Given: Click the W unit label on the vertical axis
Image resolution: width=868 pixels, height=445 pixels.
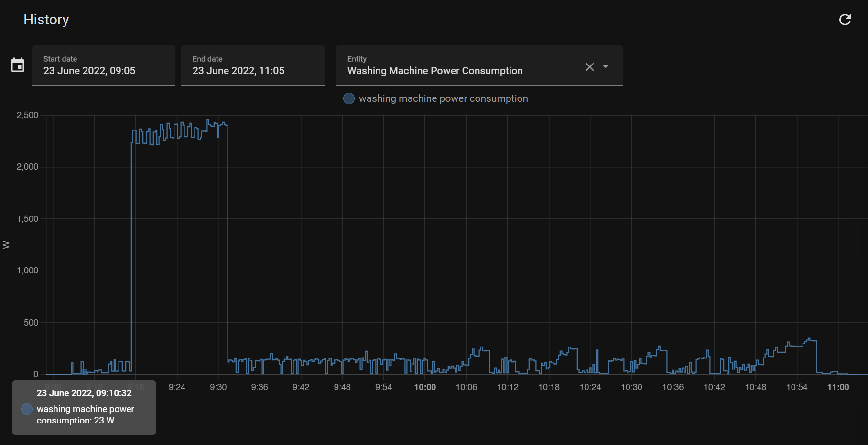Looking at the screenshot, I should (x=6, y=245).
